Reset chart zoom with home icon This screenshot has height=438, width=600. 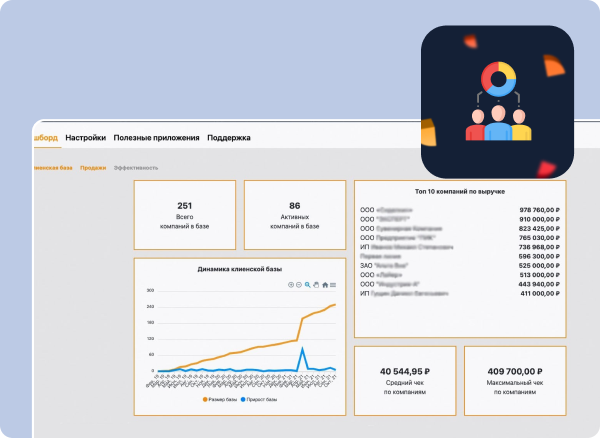tap(324, 285)
